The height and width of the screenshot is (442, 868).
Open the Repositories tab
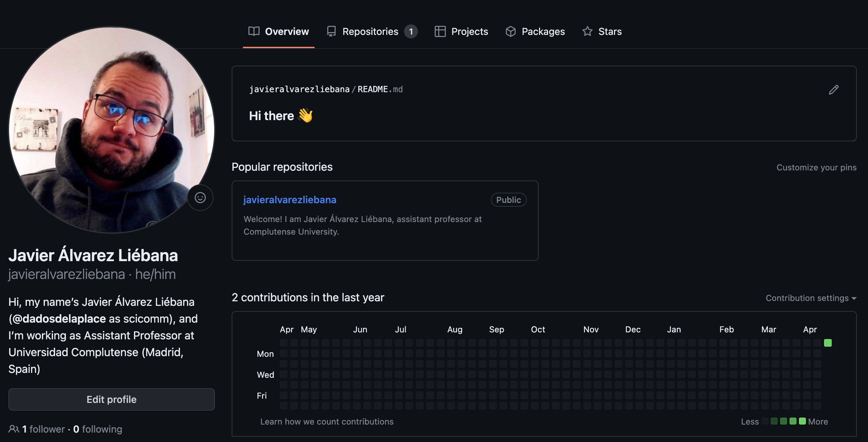point(371,31)
